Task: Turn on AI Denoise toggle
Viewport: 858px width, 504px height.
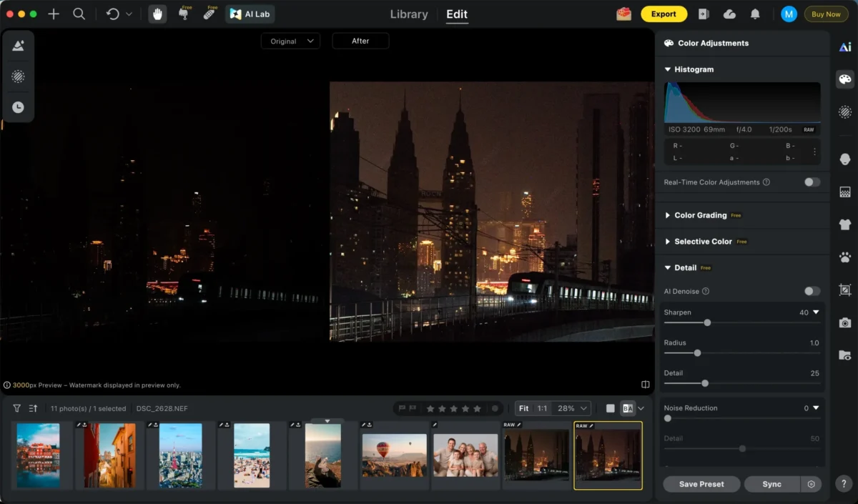Action: tap(812, 291)
